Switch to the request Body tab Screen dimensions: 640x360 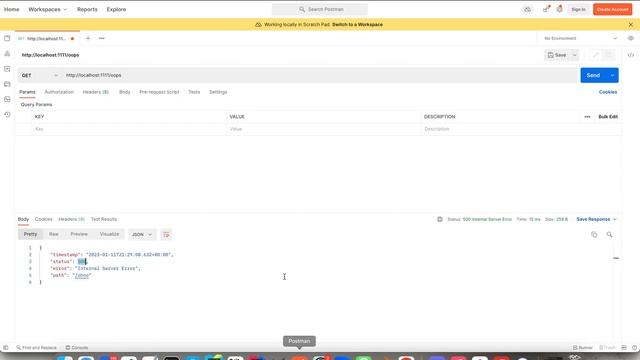point(124,92)
